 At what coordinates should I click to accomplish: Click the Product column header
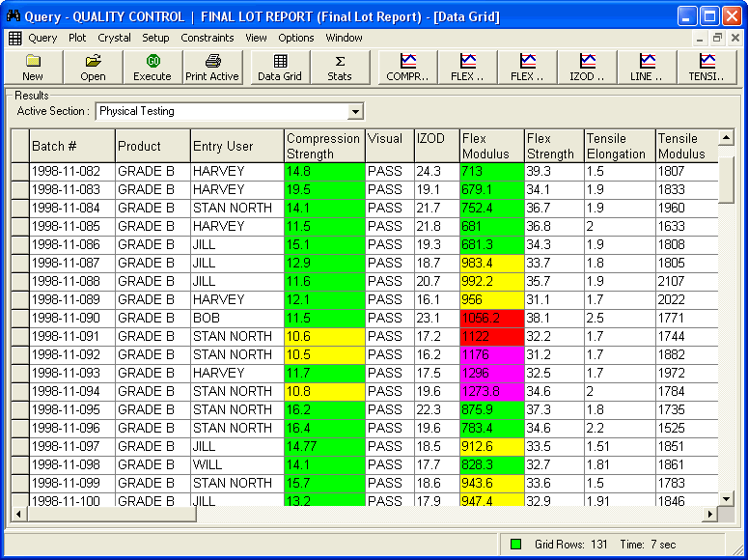pos(153,146)
